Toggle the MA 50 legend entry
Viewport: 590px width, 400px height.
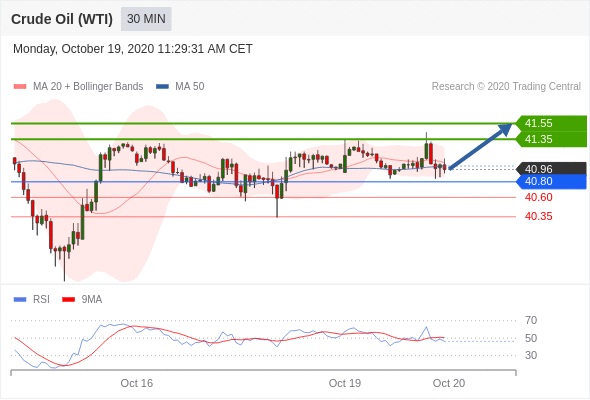(x=180, y=87)
